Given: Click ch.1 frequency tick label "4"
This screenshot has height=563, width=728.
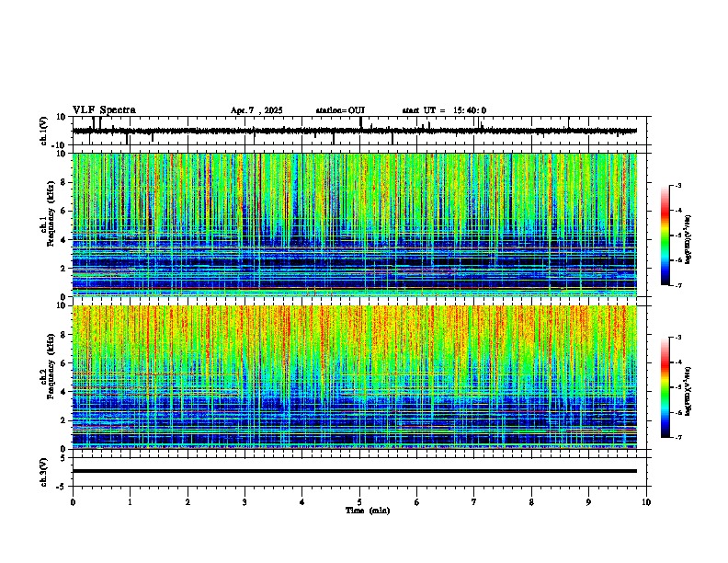Looking at the screenshot, I should (x=63, y=240).
